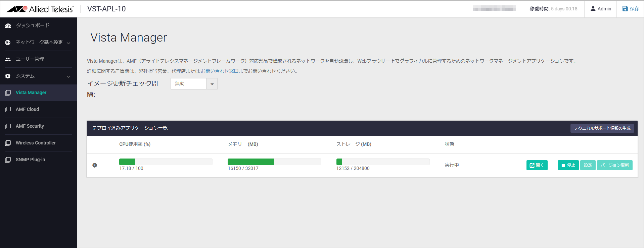Click the VST-APL-10 device name
This screenshot has height=248, width=644.
[106, 9]
